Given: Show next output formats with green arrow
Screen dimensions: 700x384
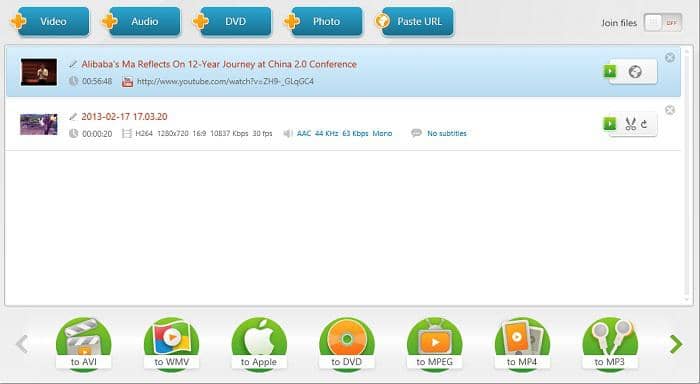Looking at the screenshot, I should [x=676, y=344].
